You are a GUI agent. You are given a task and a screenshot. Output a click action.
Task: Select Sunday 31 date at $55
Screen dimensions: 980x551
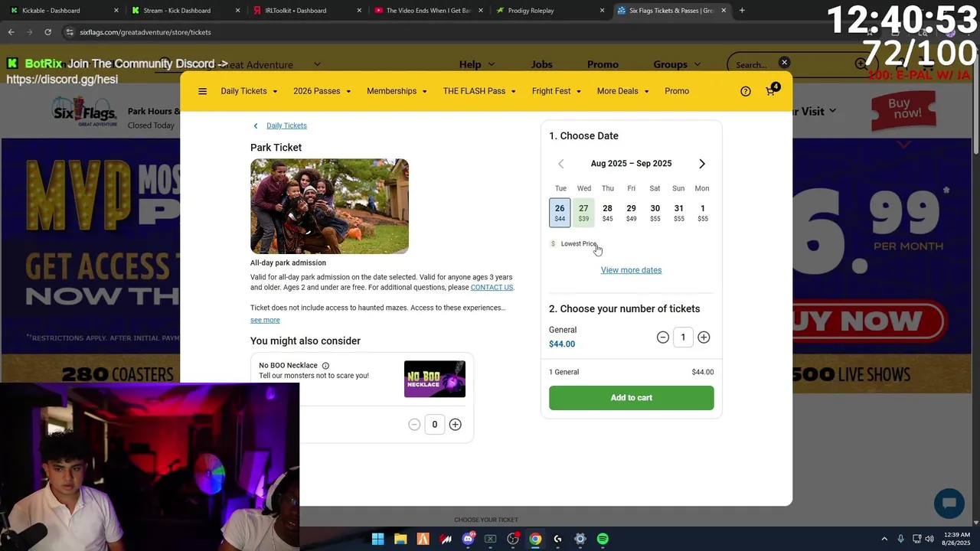678,213
